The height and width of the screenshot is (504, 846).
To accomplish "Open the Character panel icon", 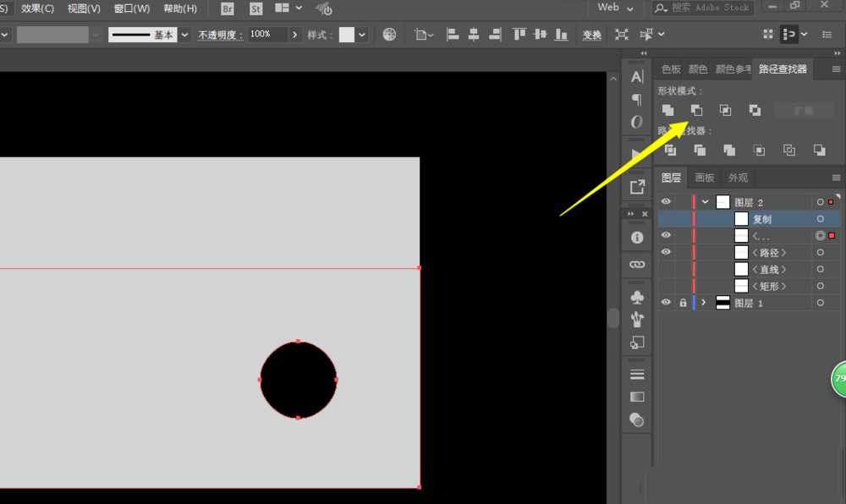I will (637, 77).
